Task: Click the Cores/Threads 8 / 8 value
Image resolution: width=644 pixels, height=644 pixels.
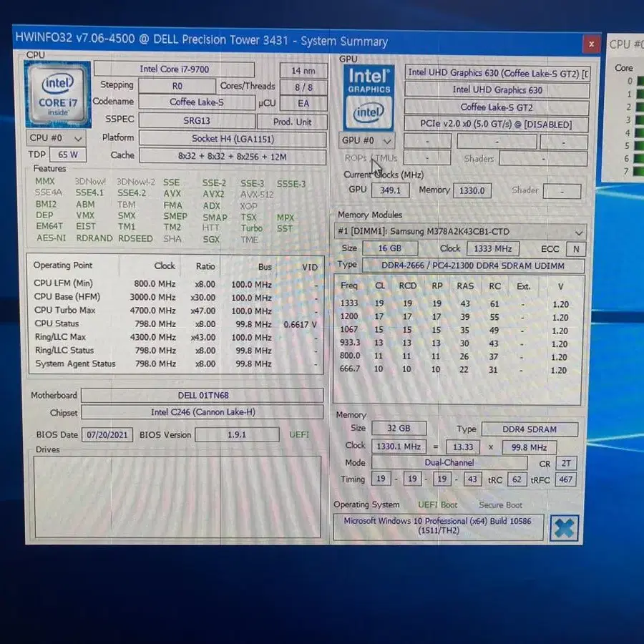Action: (x=303, y=87)
